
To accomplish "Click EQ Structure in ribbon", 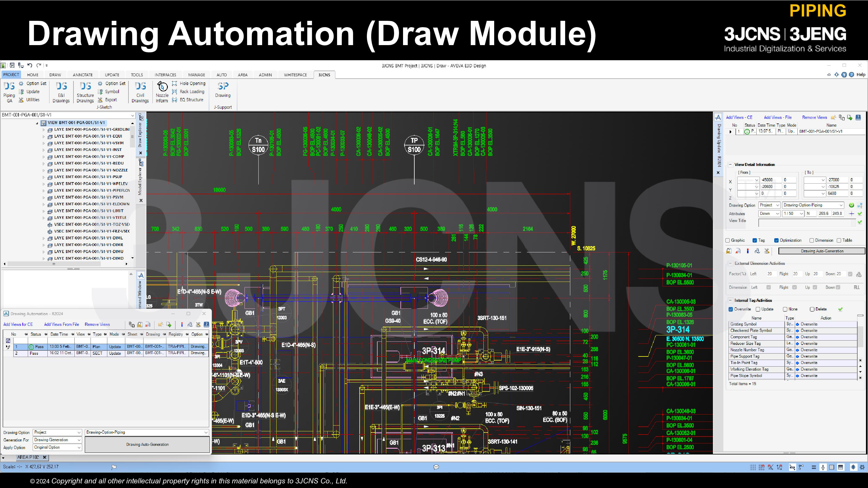I will 187,100.
